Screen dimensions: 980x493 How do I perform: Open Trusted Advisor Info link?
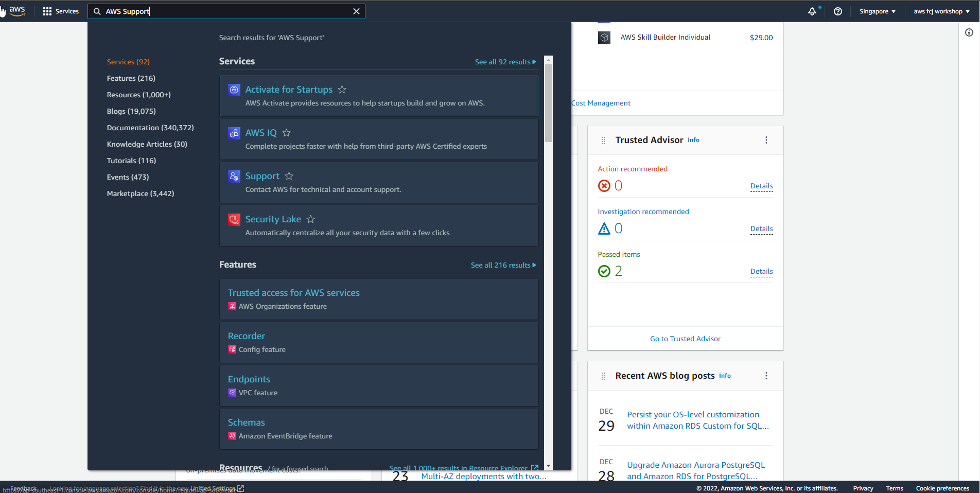(693, 140)
